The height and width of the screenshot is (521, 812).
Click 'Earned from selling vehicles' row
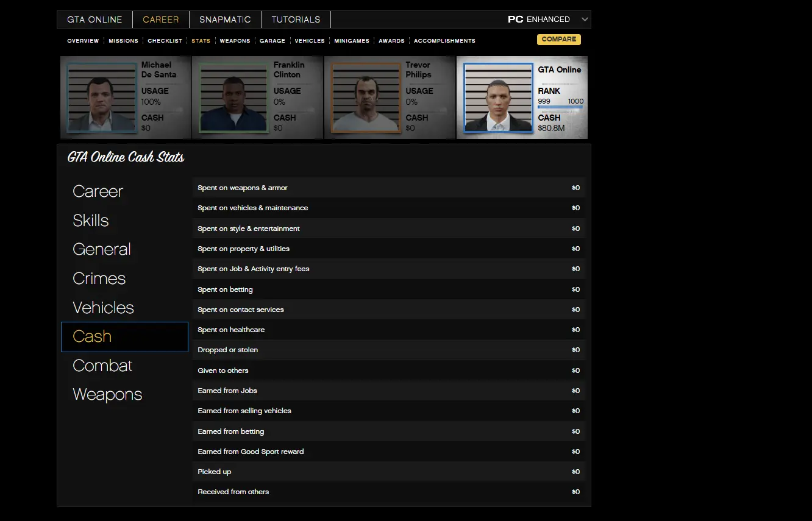(389, 411)
